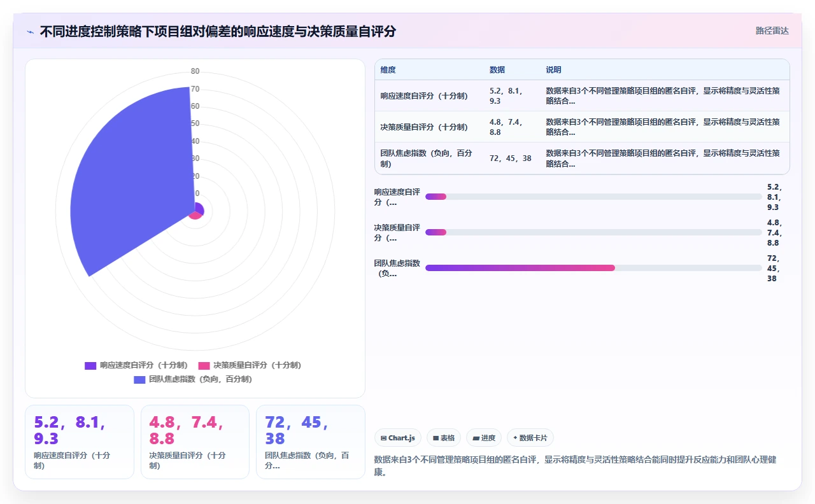Click the 团队焦虑指数 progress bar
Screen dimensions: 815x504
(x=593, y=268)
